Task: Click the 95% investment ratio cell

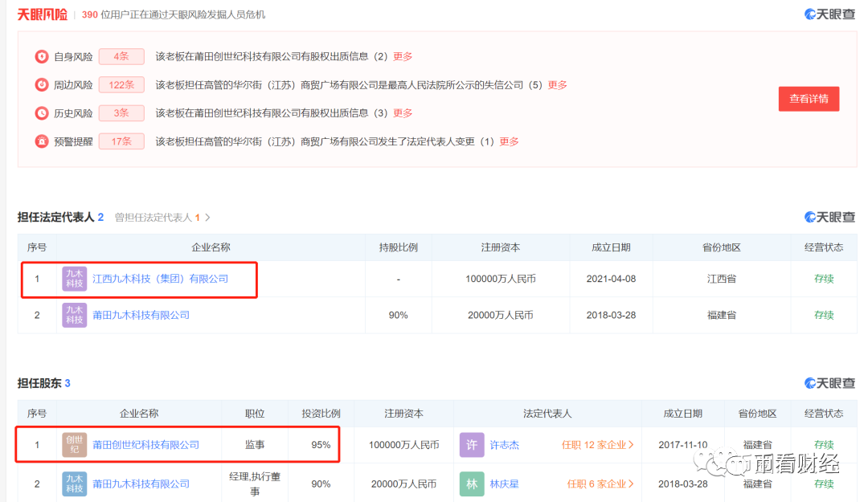Action: 321,444
